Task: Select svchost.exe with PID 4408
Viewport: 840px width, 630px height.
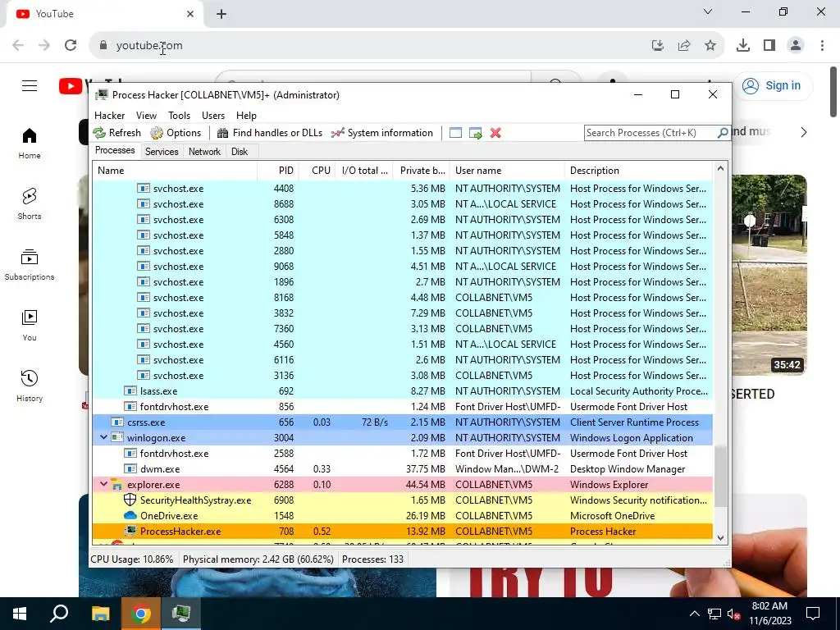Action: pos(402,189)
